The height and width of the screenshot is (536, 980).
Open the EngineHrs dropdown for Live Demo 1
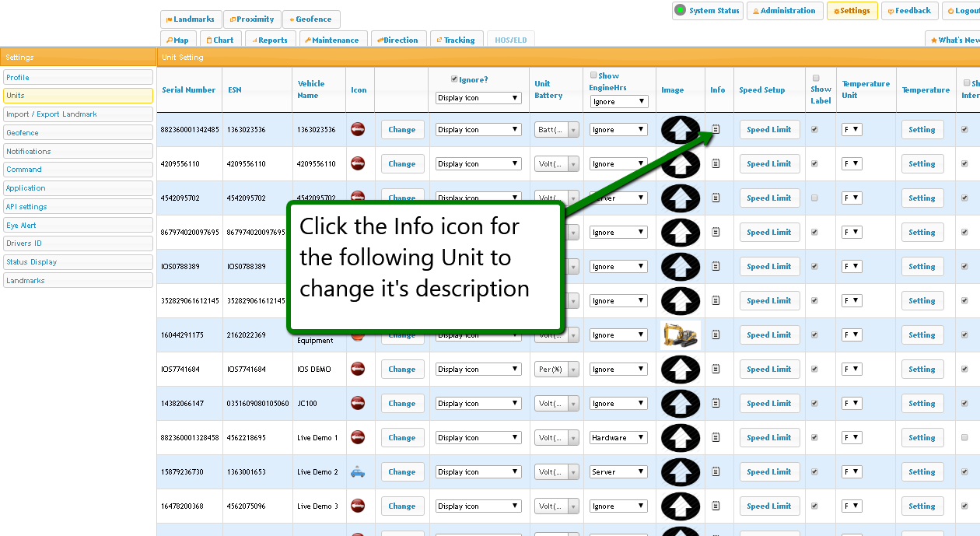(618, 438)
